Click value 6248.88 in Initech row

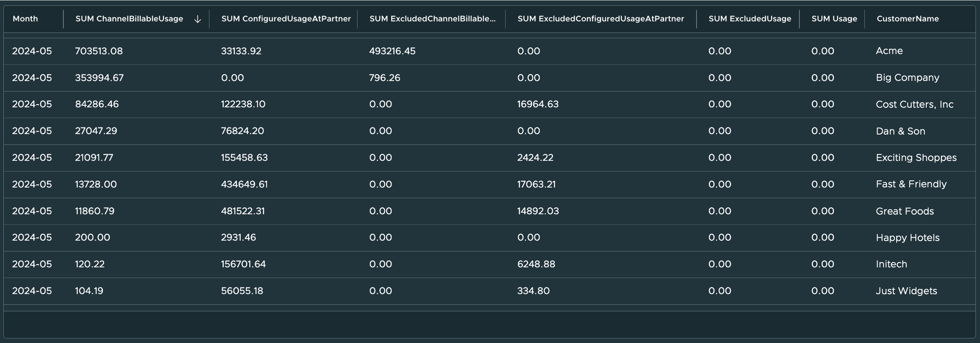536,264
